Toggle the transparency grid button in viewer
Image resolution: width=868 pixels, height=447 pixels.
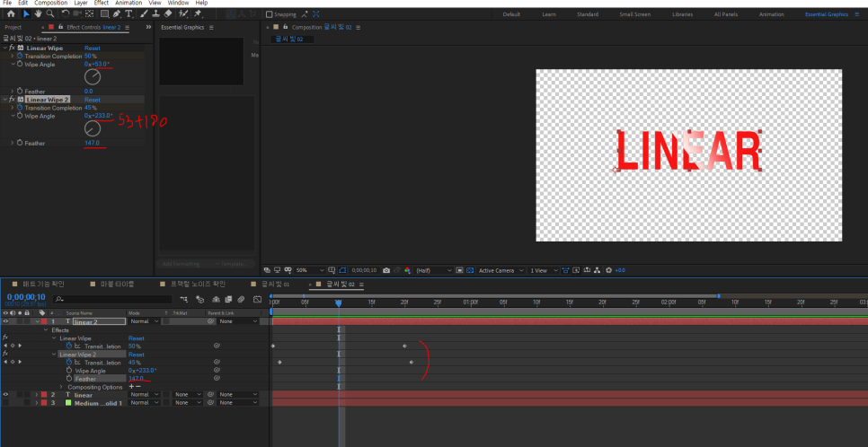click(x=470, y=270)
